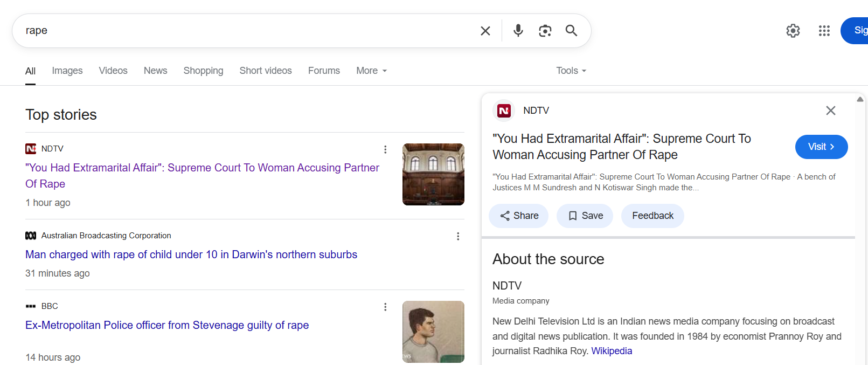Click the BBC source name in Top stories
The height and width of the screenshot is (365, 868).
coord(50,306)
